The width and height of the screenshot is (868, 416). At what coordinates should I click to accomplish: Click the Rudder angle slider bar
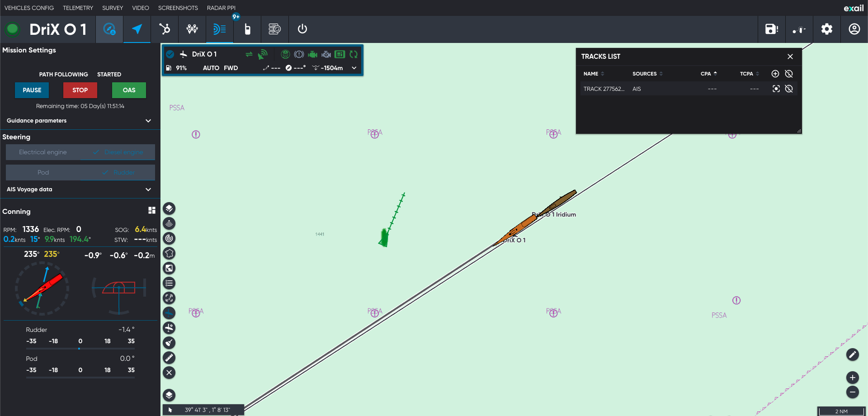click(80, 349)
